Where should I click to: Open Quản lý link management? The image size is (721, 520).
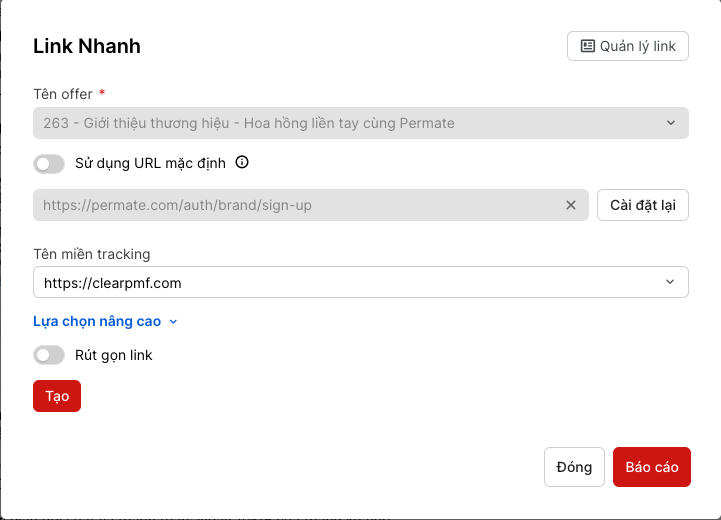click(x=627, y=46)
